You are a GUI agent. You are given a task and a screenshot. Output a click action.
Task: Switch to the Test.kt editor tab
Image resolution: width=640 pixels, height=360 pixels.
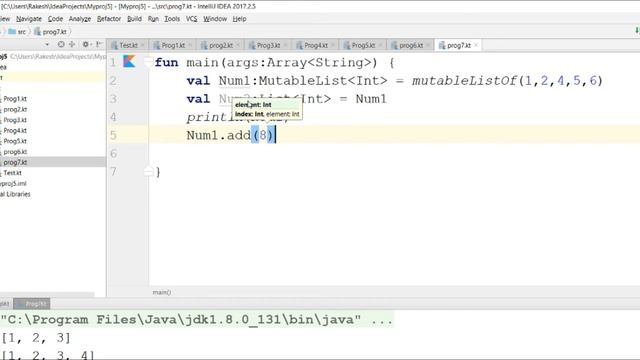(x=128, y=45)
